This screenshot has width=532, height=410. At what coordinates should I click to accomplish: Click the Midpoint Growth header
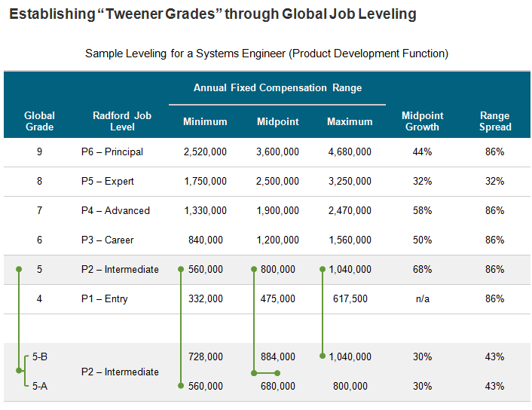[423, 121]
